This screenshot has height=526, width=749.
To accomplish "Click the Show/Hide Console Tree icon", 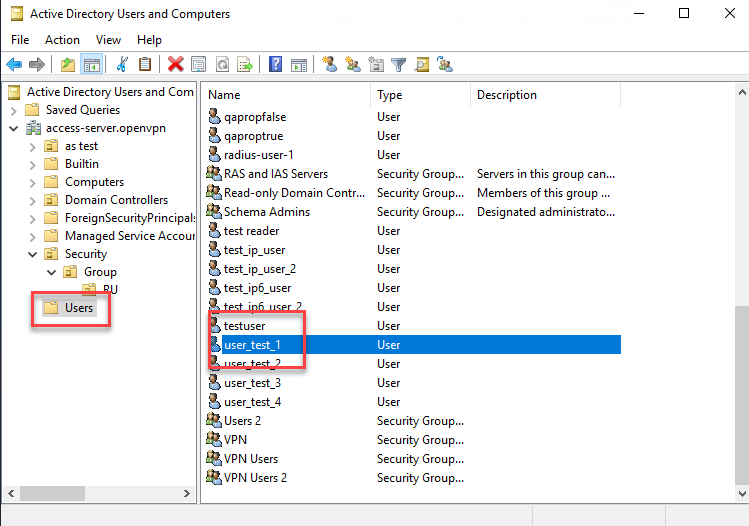I will (91, 65).
